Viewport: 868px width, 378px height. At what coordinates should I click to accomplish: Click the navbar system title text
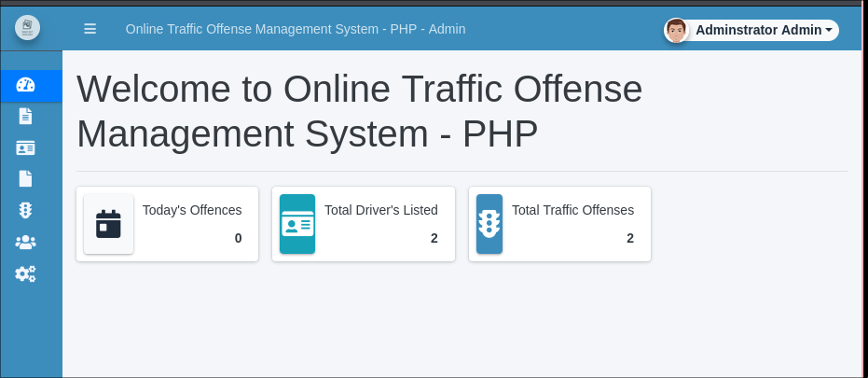[296, 29]
